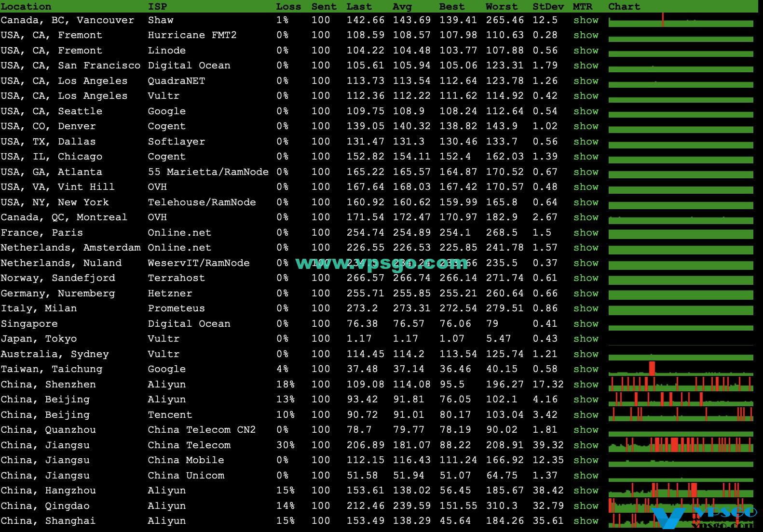Open MTR 'show' link for Vancouver Shaw

pyautogui.click(x=586, y=20)
